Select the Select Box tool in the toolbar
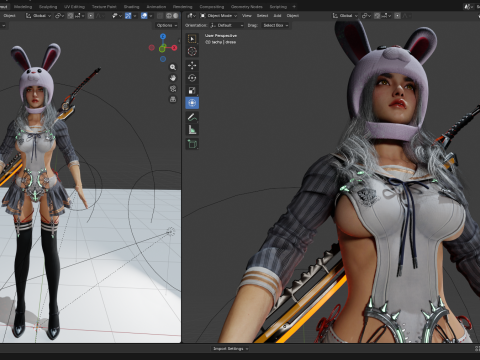This screenshot has width=480, height=360. point(192,39)
